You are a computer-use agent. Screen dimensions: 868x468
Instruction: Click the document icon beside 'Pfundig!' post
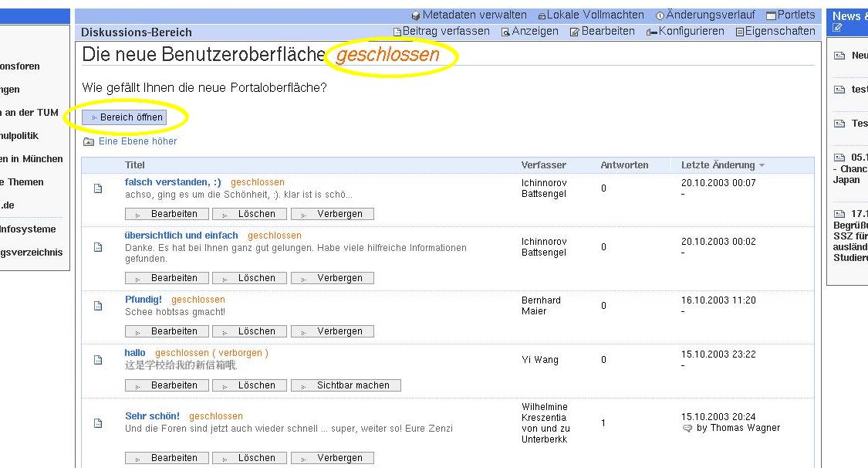(98, 306)
